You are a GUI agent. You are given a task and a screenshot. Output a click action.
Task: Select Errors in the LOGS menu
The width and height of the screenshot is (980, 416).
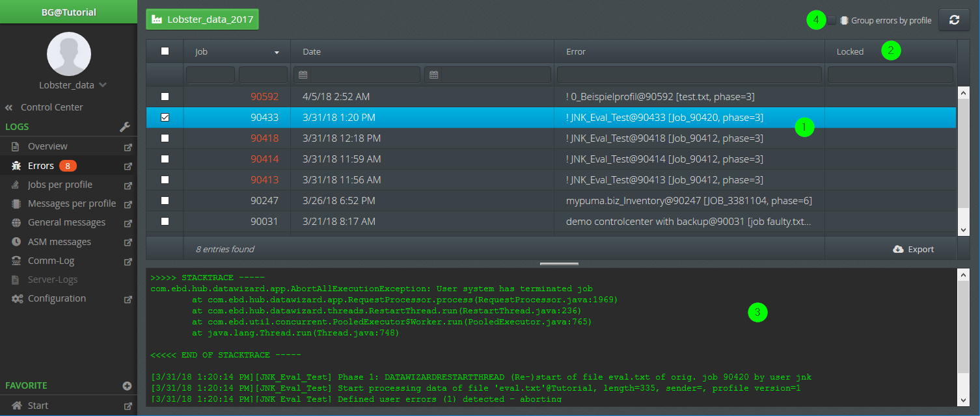pos(41,166)
